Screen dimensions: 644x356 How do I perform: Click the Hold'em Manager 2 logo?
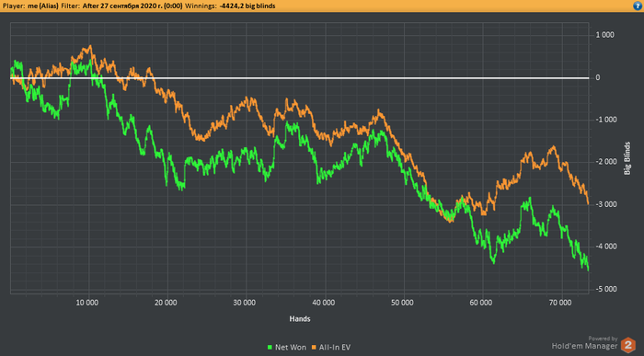click(627, 345)
